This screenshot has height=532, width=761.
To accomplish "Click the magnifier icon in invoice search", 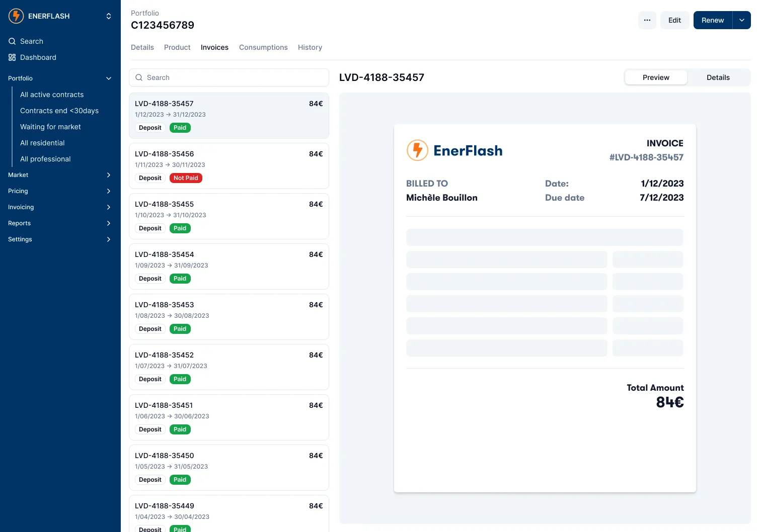I will [139, 77].
